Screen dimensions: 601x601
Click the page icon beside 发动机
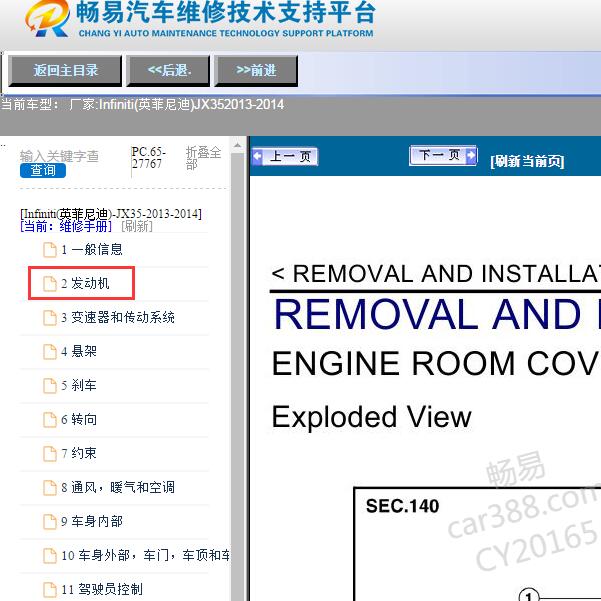(49, 284)
